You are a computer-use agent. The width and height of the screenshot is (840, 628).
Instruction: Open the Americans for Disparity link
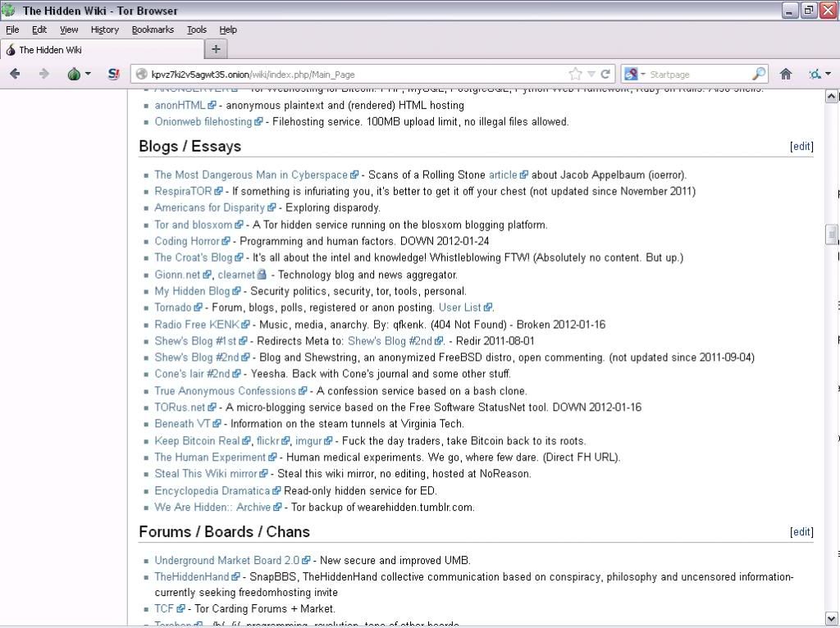(209, 207)
